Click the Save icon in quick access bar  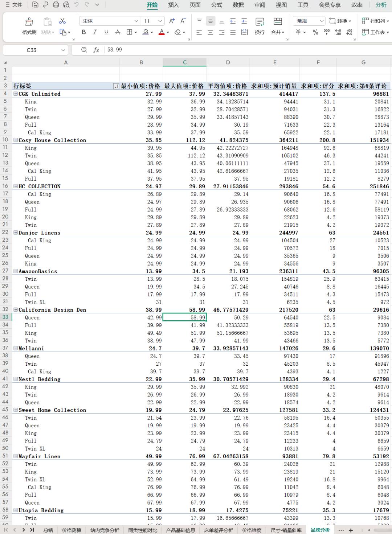coord(35,5)
